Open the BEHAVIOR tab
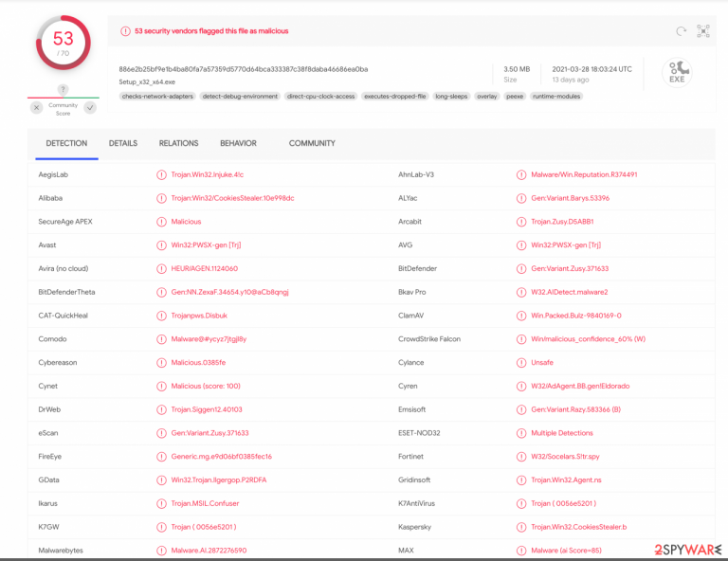 [238, 143]
